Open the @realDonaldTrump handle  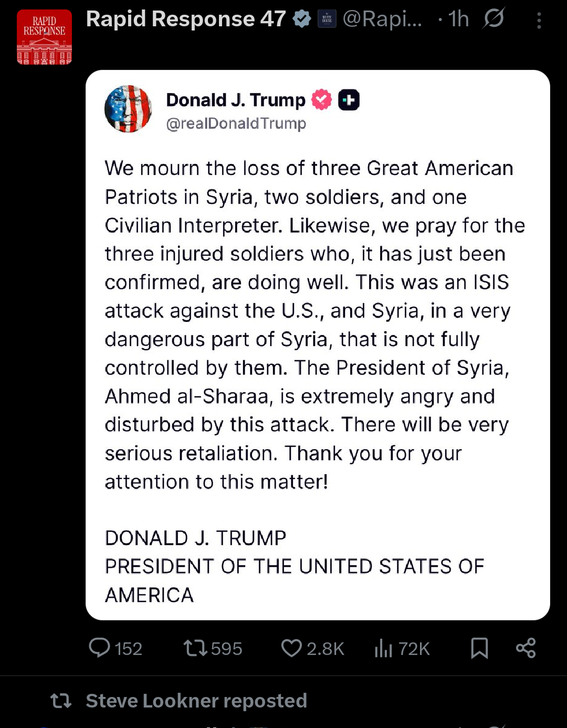(x=236, y=123)
